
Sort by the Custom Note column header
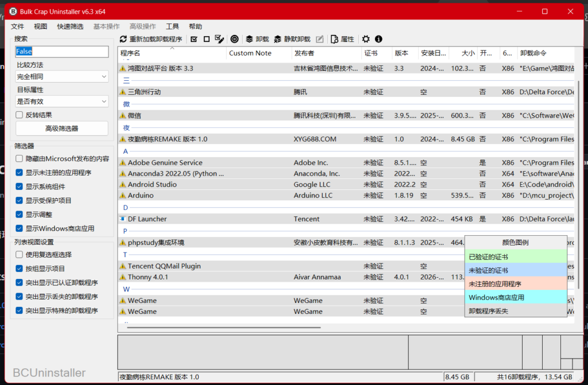coord(259,53)
